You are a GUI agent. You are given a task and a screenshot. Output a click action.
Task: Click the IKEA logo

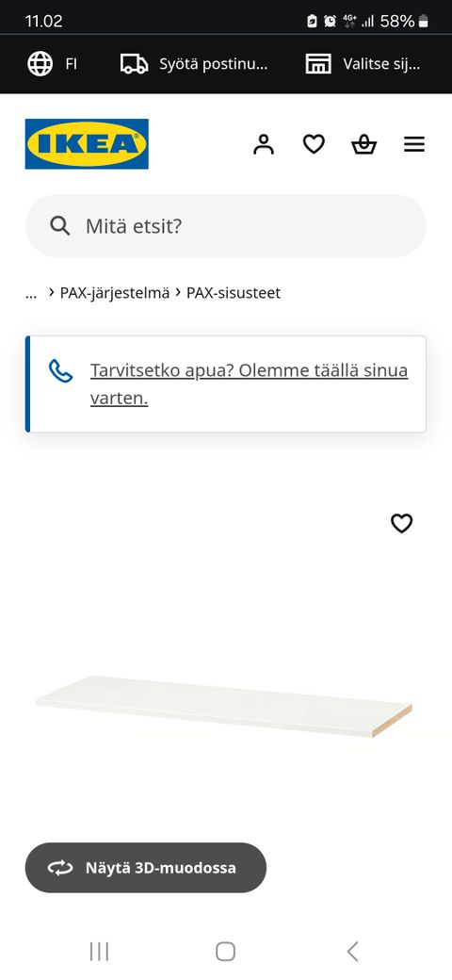pos(87,144)
